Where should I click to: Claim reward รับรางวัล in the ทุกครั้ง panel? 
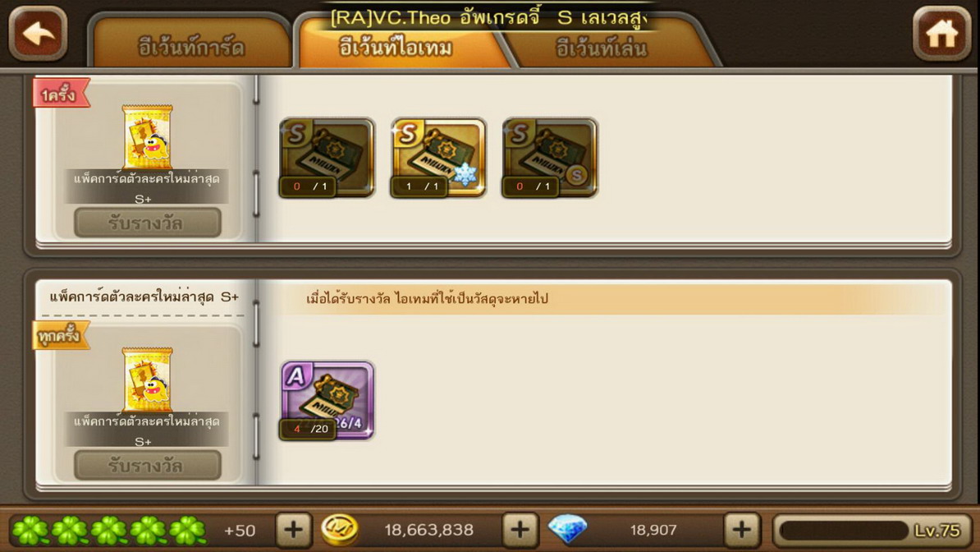(148, 466)
